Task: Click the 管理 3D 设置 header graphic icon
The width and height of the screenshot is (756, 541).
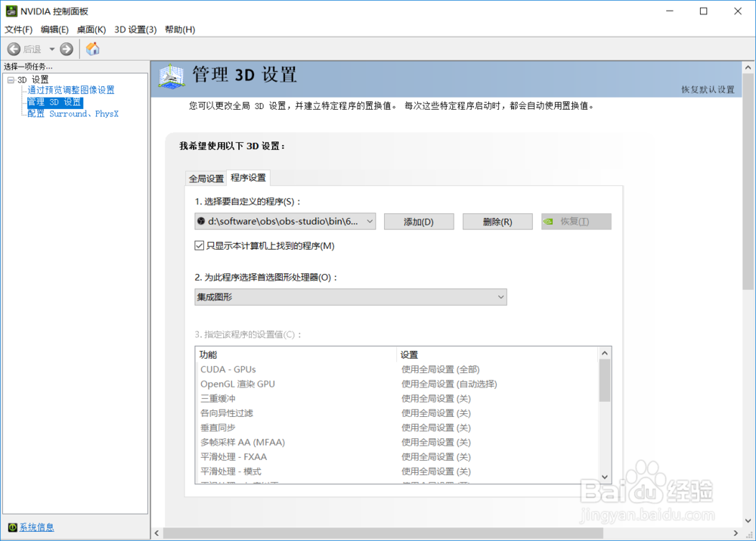Action: pyautogui.click(x=172, y=76)
